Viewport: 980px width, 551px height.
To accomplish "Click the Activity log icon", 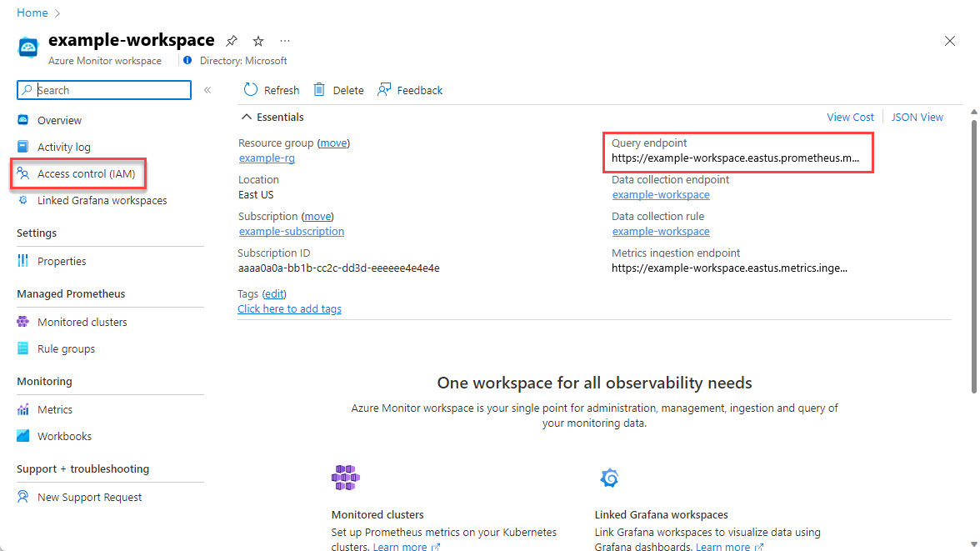I will click(x=23, y=147).
